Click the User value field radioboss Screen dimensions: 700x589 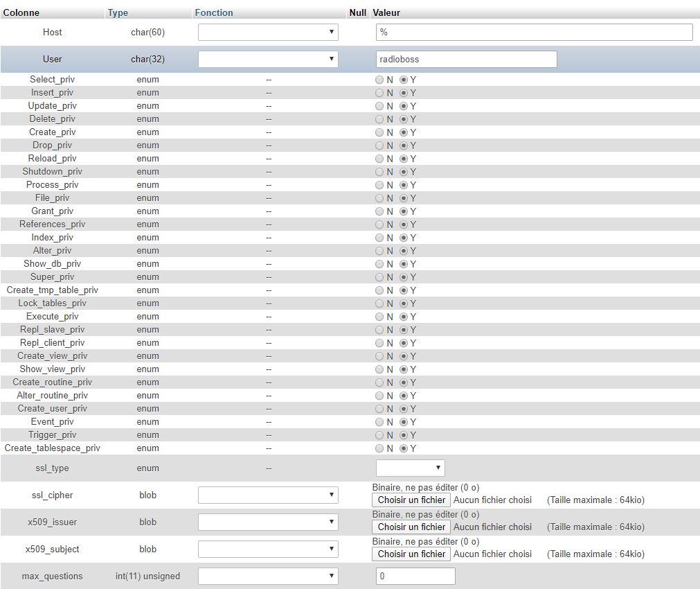click(x=467, y=59)
